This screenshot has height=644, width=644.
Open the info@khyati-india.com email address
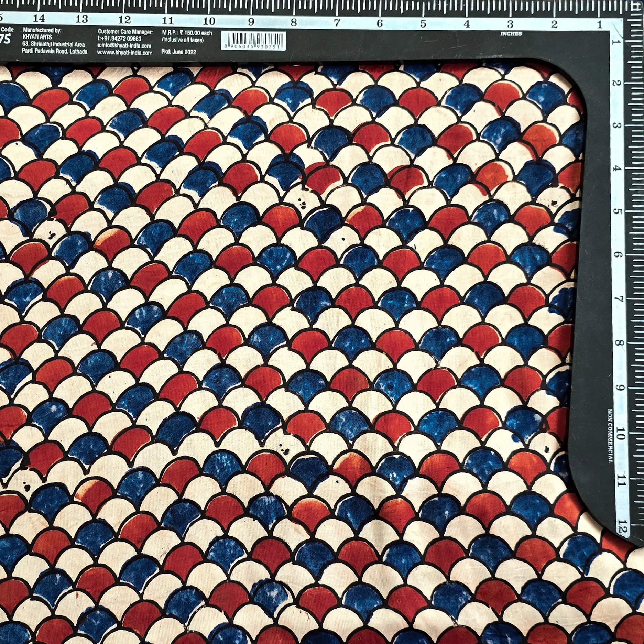(x=124, y=46)
